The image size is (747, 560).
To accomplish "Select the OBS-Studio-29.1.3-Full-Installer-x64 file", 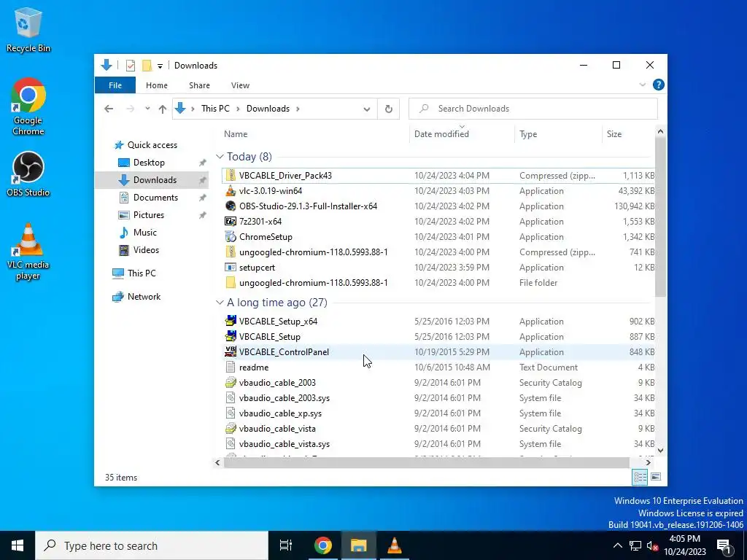I will point(438,206).
